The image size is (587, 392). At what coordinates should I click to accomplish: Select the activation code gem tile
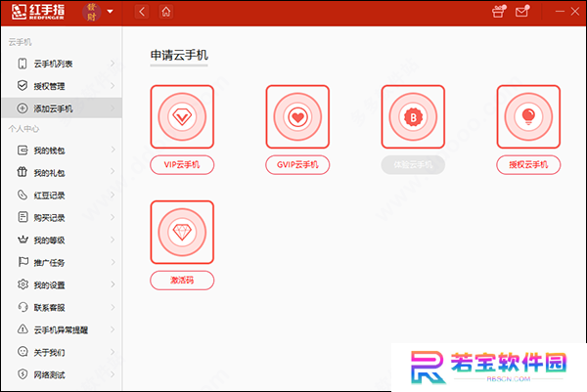182,233
